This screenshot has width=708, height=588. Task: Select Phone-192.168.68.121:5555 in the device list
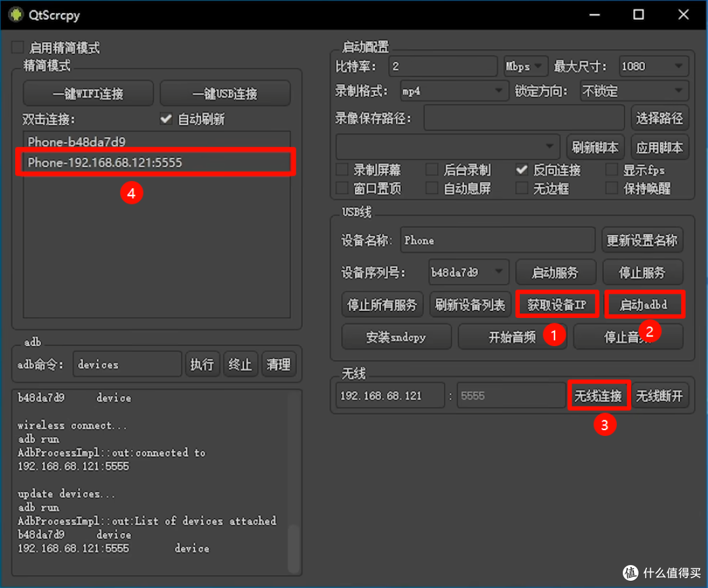(157, 162)
